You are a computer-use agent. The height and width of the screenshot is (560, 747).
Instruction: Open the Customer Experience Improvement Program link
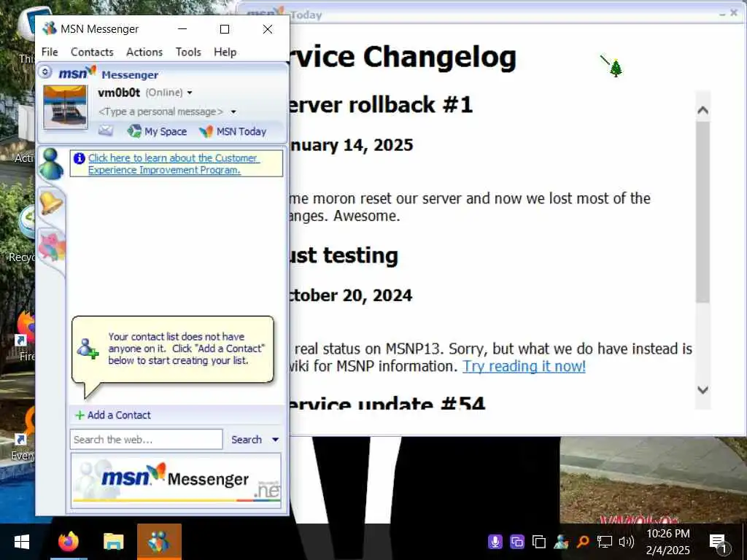174,164
